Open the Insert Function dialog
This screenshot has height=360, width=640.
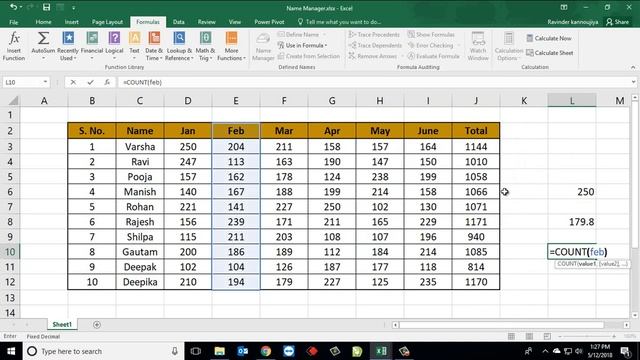[x=14, y=46]
